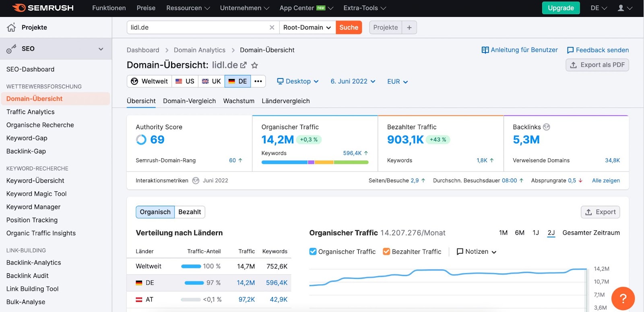Click the plus icon next to Projekte
644x312 pixels.
point(409,27)
